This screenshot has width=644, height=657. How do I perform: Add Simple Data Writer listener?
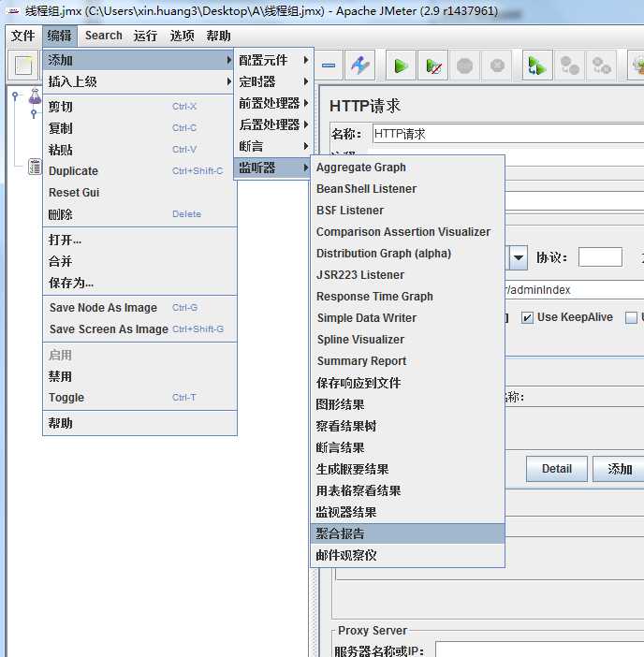[x=407, y=318]
